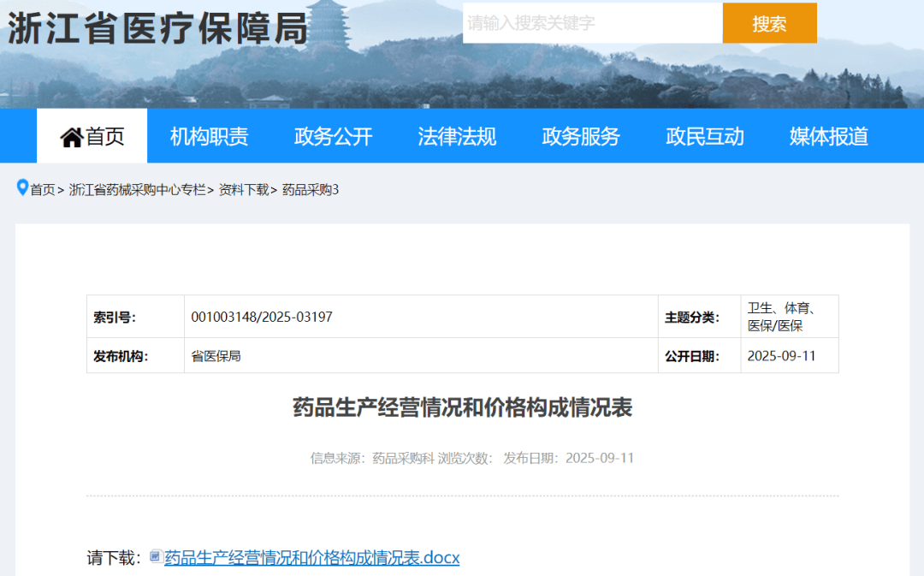Switch to the 政务公开 menu item
The width and height of the screenshot is (924, 576).
click(x=333, y=136)
